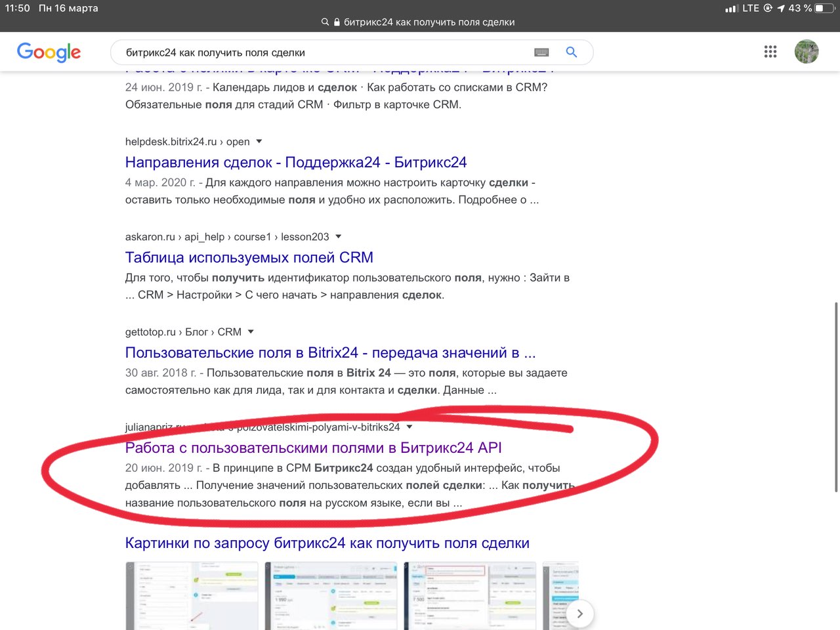Open the Google account avatar
The height and width of the screenshot is (630, 840).
[x=807, y=51]
